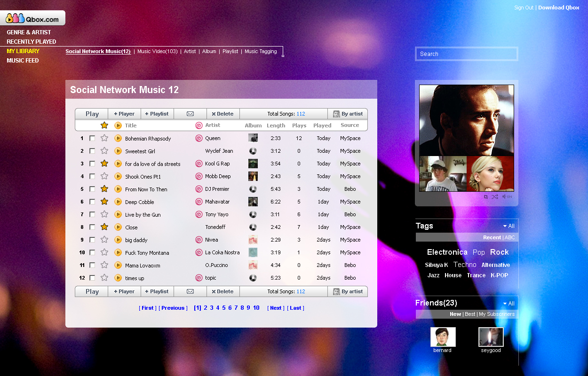This screenshot has width=588, height=376.
Task: Open the All dropdown in the Friends panel
Action: [509, 304]
